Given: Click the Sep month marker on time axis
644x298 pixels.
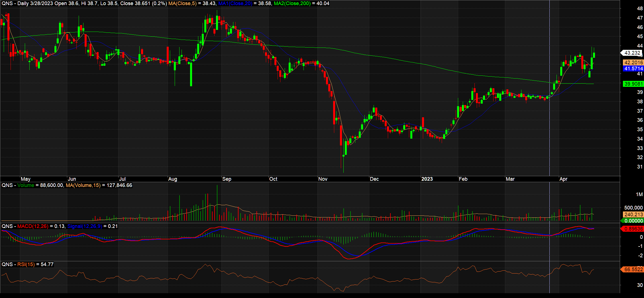Looking at the screenshot, I should [x=227, y=179].
